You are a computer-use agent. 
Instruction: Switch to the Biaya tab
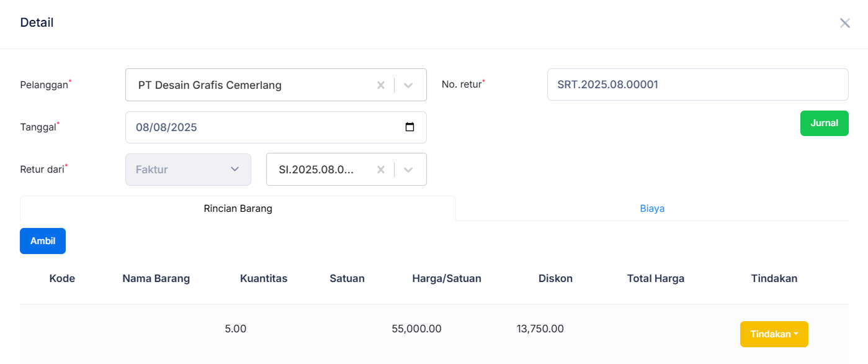click(652, 208)
